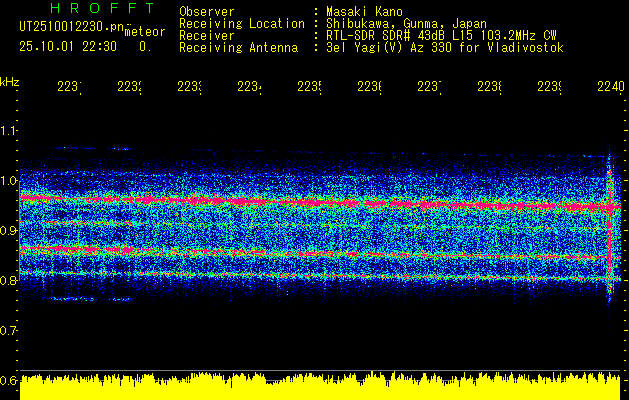Select the observer name Masaki Kano

pyautogui.click(x=364, y=12)
